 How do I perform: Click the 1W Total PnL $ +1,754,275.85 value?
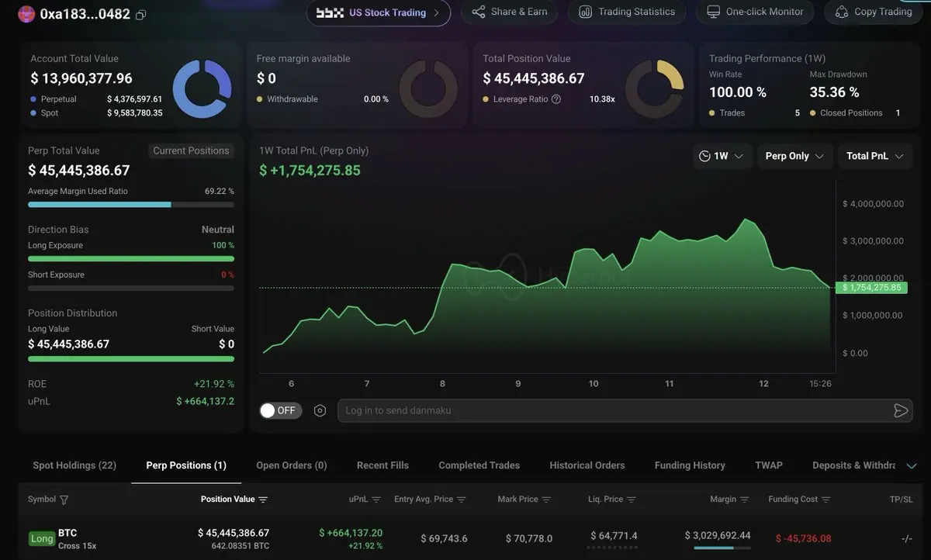pos(310,171)
